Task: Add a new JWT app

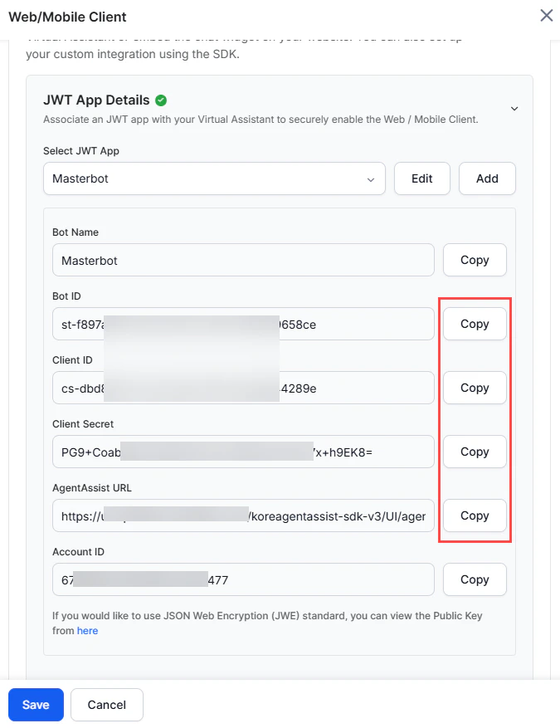Action: 487,178
